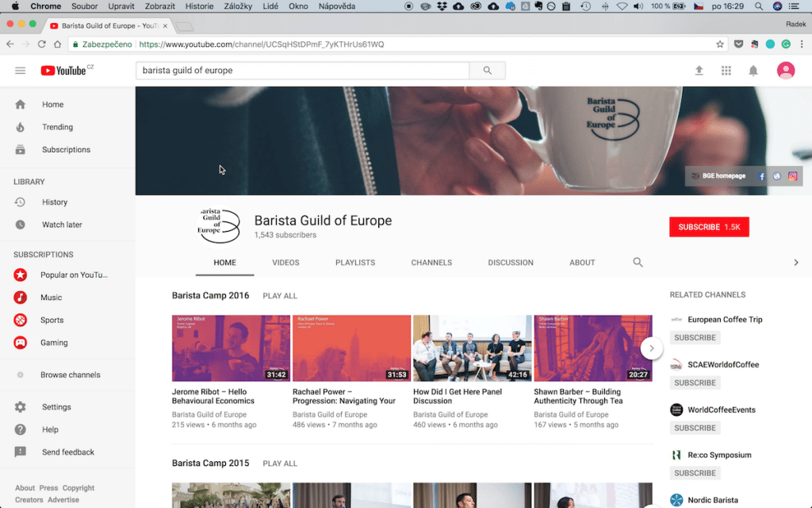Viewport: 812px width, 508px height.
Task: Switch to the Discussion tab
Action: click(511, 263)
